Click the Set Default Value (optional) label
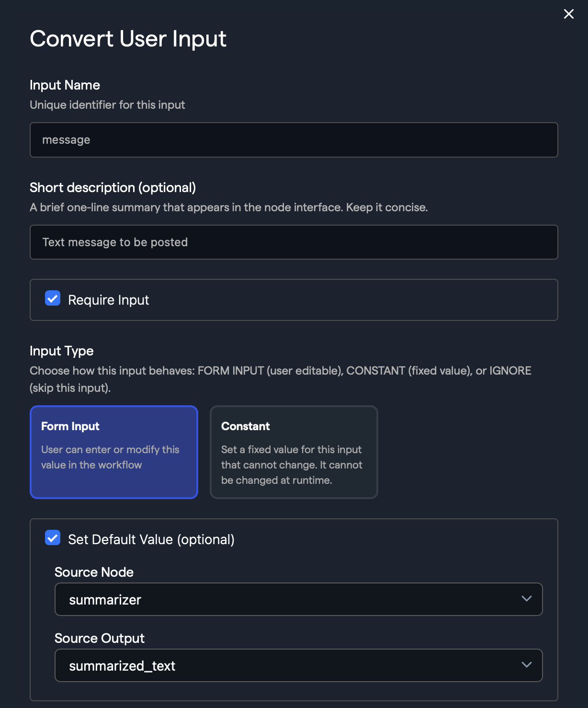Viewport: 588px width, 708px height. pos(151,539)
